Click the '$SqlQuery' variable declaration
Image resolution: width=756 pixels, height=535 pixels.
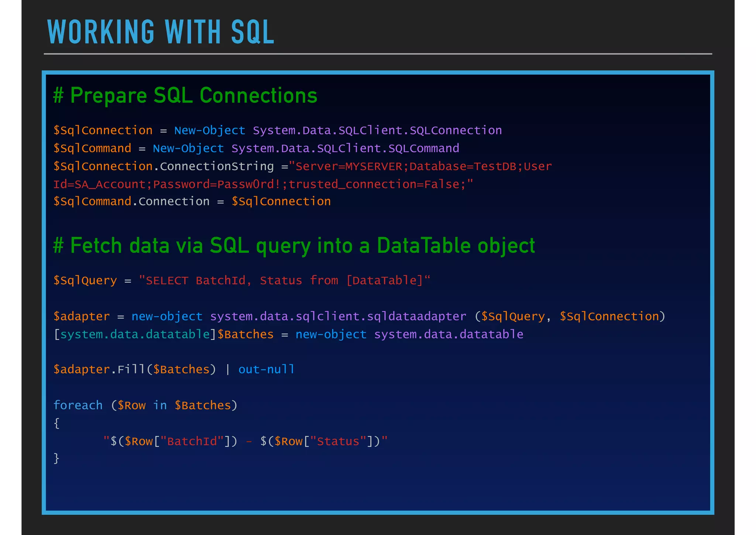point(85,280)
